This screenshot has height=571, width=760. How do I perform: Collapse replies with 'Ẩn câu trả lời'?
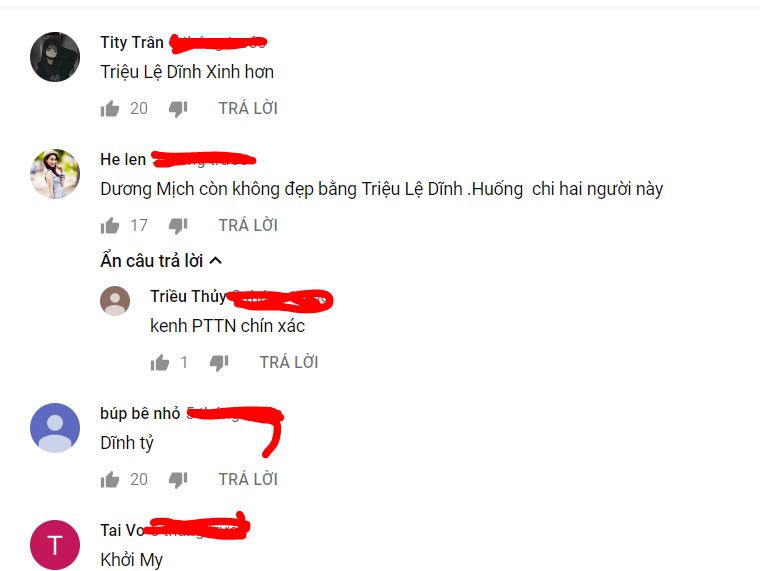(x=161, y=261)
